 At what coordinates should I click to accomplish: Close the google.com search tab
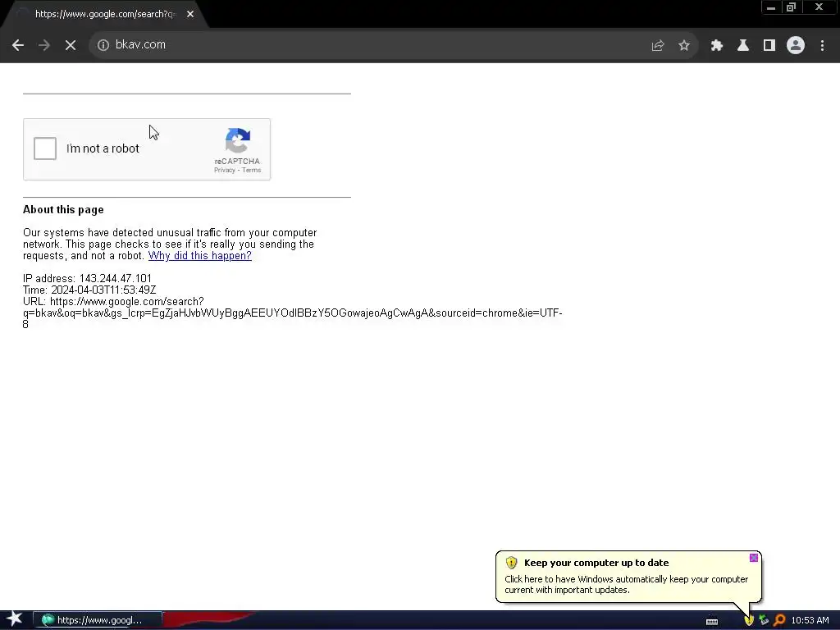[190, 14]
